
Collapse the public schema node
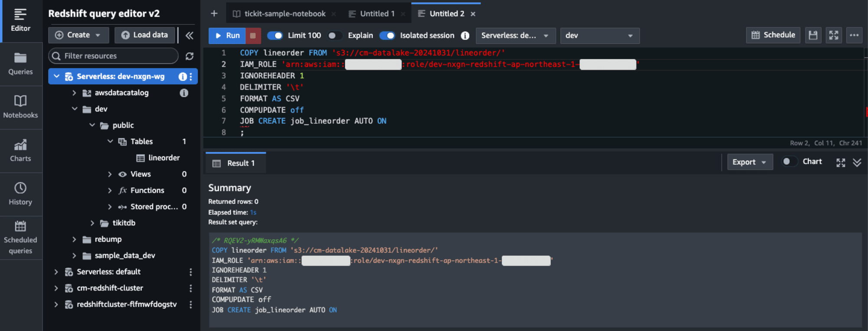point(92,125)
